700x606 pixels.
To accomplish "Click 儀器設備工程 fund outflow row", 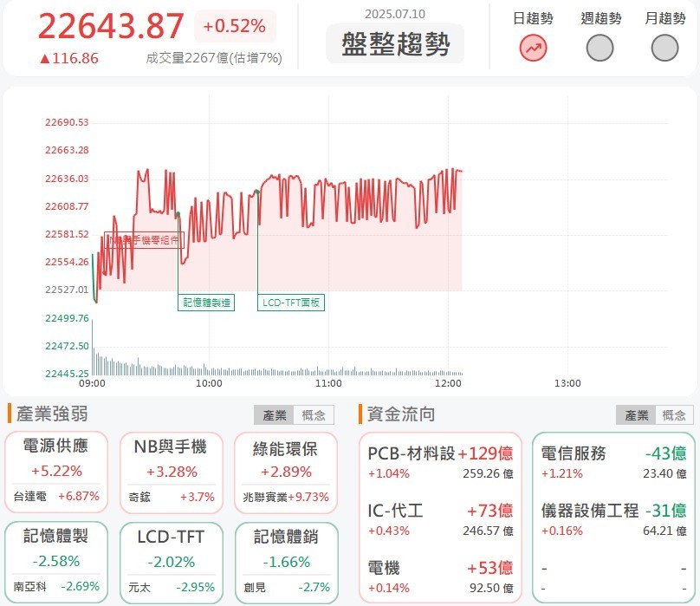I will point(614,520).
